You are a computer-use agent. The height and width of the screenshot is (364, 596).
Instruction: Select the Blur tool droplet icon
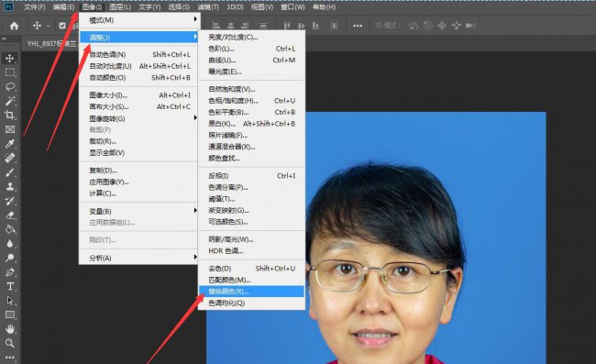click(10, 244)
